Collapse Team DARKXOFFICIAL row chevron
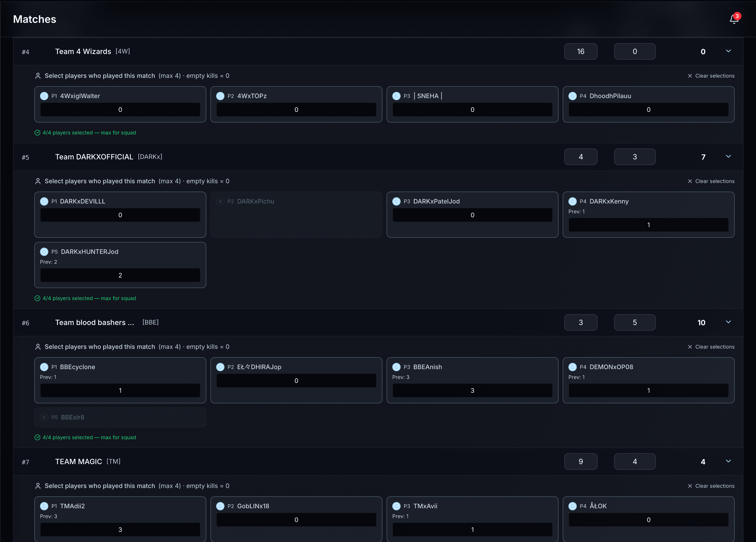Screen dimensions: 756x542 click(728, 156)
